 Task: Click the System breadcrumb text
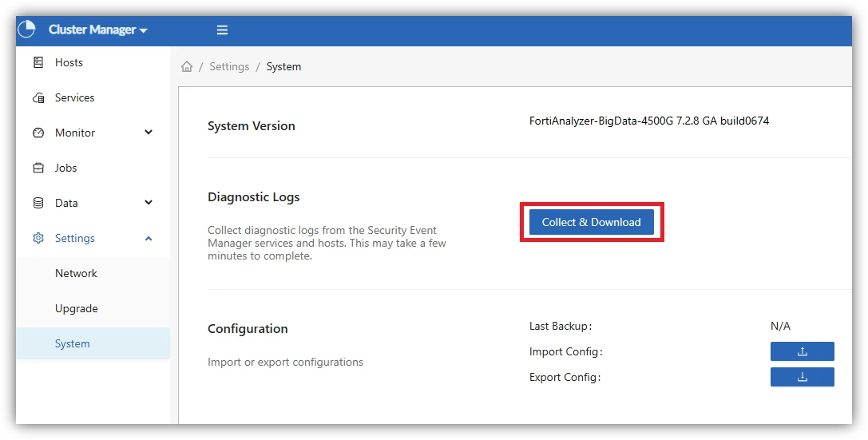point(283,67)
